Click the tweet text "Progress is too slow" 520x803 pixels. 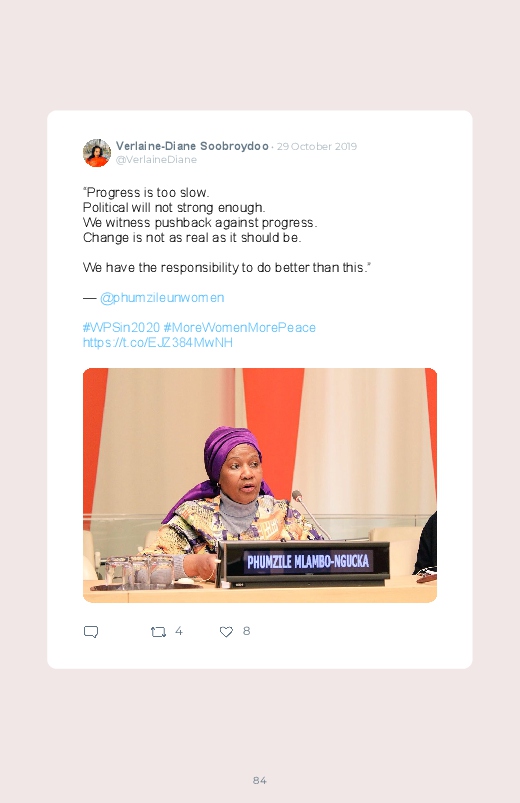pos(145,193)
